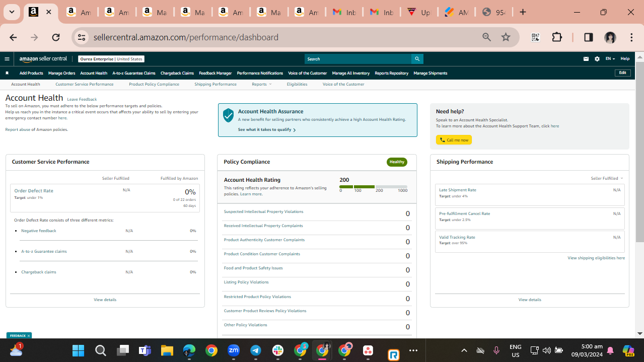Open Microsoft Teams from the taskbar
Viewport: 644px width, 362px height.
145,350
